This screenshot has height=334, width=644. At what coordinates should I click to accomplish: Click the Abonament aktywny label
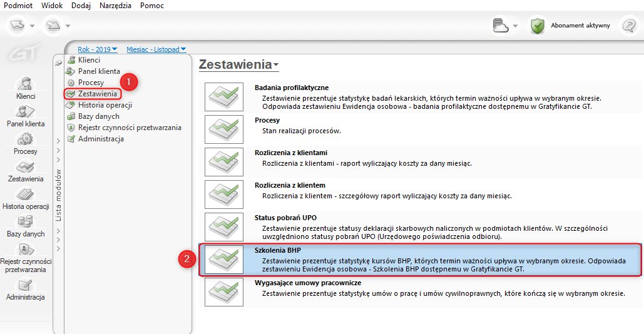pyautogui.click(x=580, y=26)
